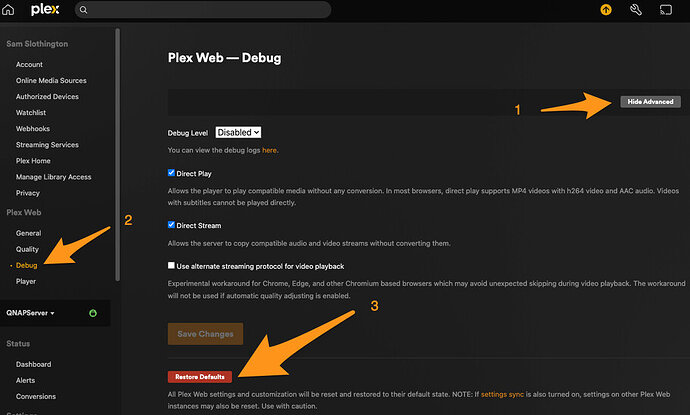Click the sidebar vertical scrollbar
690x415 pixels.
117,154
